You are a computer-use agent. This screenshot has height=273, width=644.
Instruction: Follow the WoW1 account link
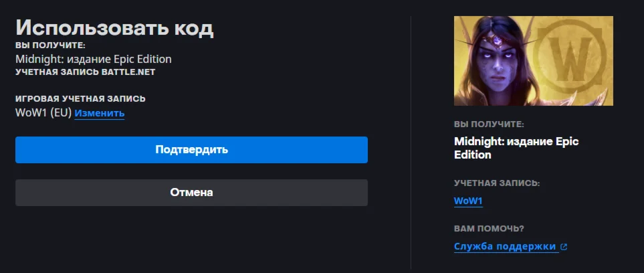(468, 201)
